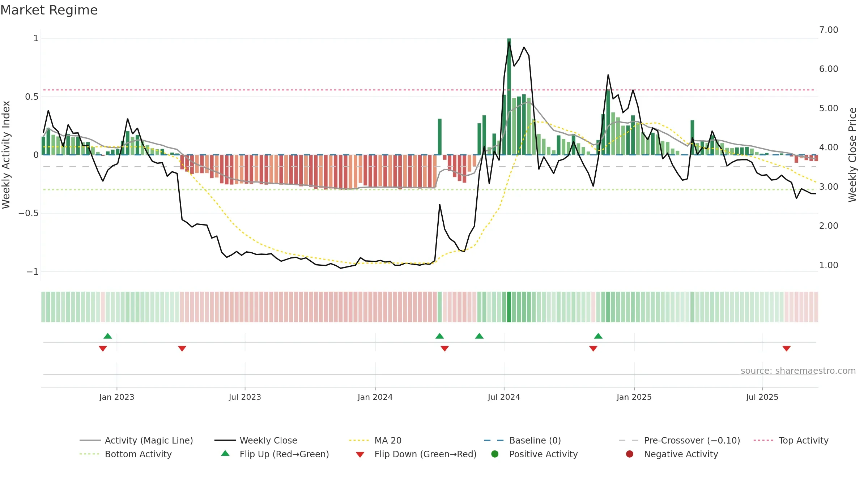Click the green Flip Up triangle in legend

coord(225,453)
